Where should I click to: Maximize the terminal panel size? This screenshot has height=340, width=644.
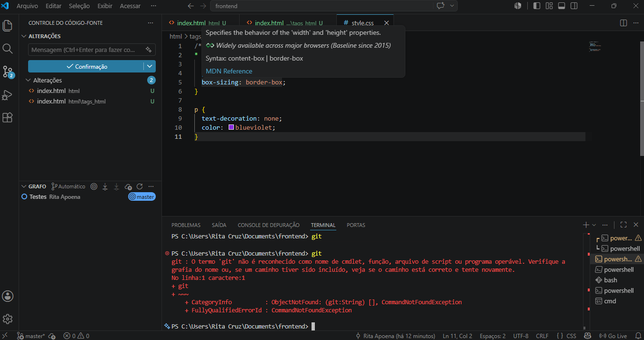coord(623,225)
